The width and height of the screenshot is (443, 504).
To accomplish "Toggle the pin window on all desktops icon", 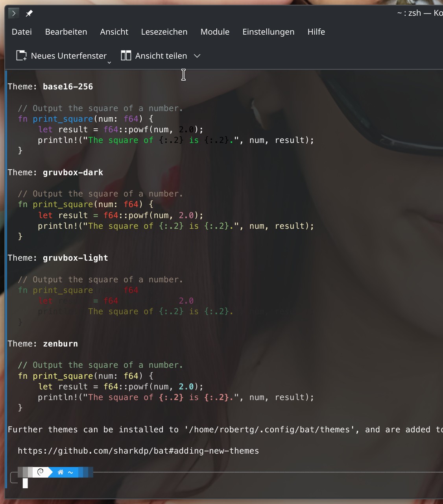I will 29,13.
